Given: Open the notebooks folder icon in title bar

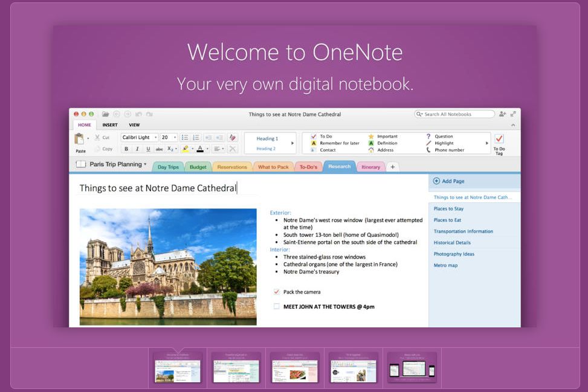Looking at the screenshot, I should coord(105,114).
